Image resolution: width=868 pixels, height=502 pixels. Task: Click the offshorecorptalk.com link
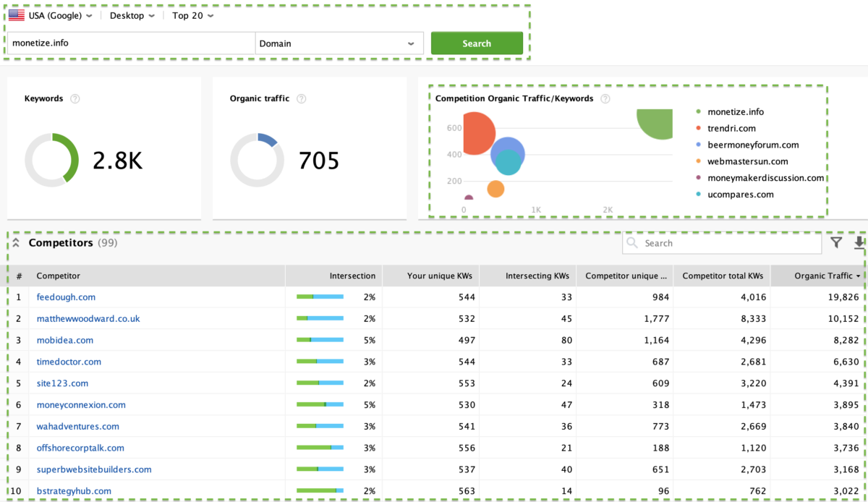[x=80, y=448]
